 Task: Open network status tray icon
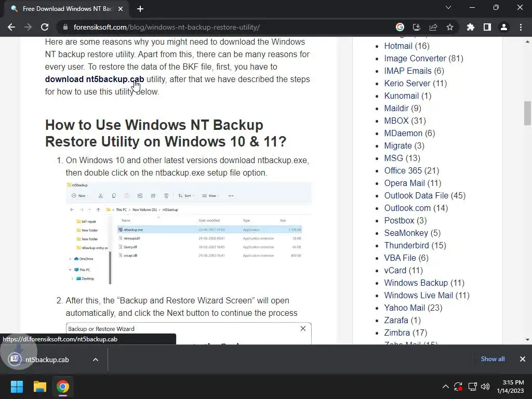click(x=472, y=387)
